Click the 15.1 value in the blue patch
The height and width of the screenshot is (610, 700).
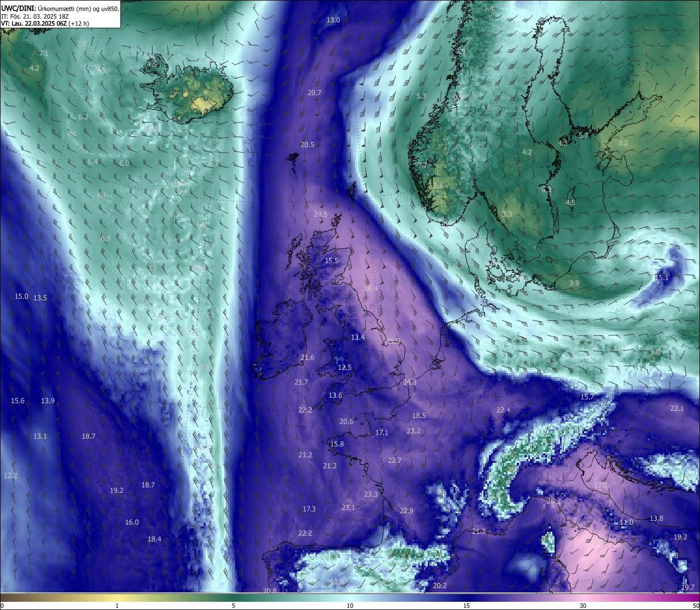pyautogui.click(x=662, y=277)
